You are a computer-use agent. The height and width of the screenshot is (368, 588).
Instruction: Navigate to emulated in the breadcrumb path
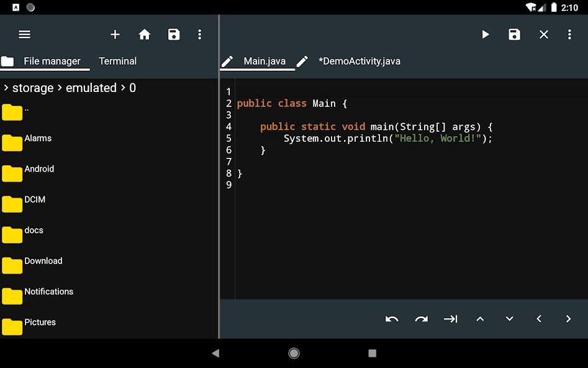(x=91, y=88)
